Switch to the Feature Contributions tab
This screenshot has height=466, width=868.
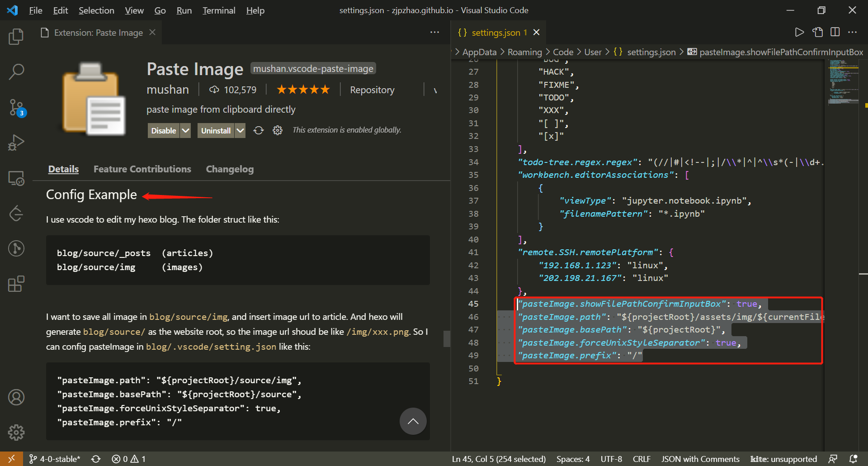pyautogui.click(x=142, y=169)
